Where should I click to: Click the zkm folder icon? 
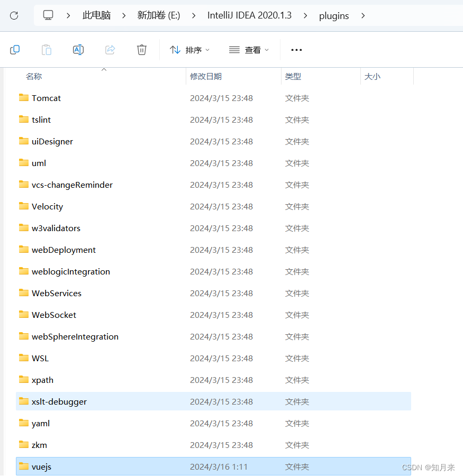click(24, 444)
